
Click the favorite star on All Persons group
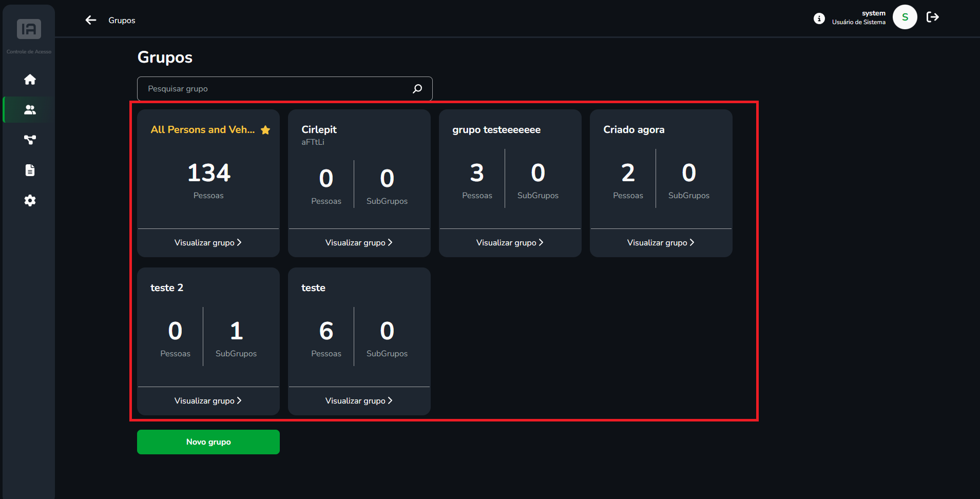pyautogui.click(x=265, y=130)
